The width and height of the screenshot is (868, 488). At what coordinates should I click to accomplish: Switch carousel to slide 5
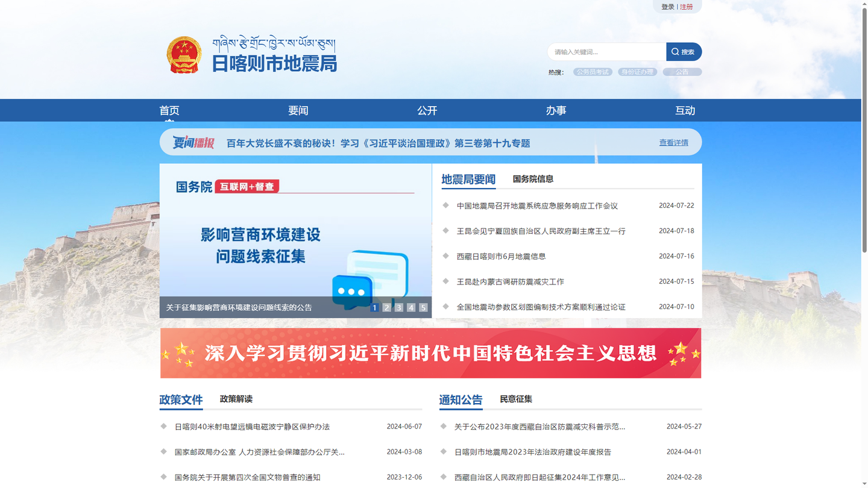[x=423, y=307]
